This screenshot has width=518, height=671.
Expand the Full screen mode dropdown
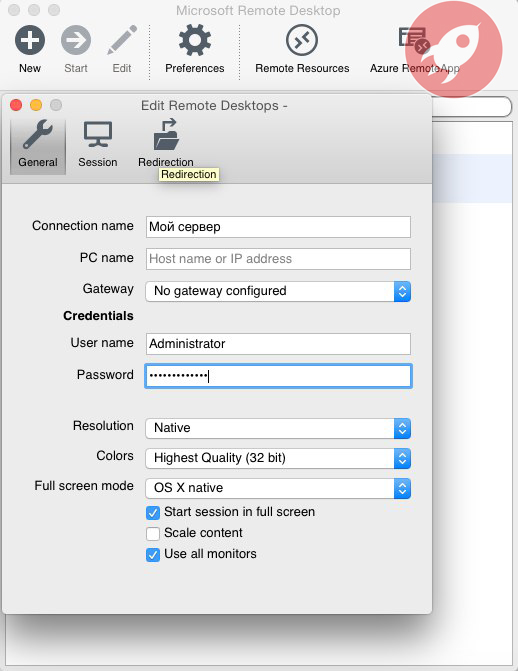click(x=278, y=488)
